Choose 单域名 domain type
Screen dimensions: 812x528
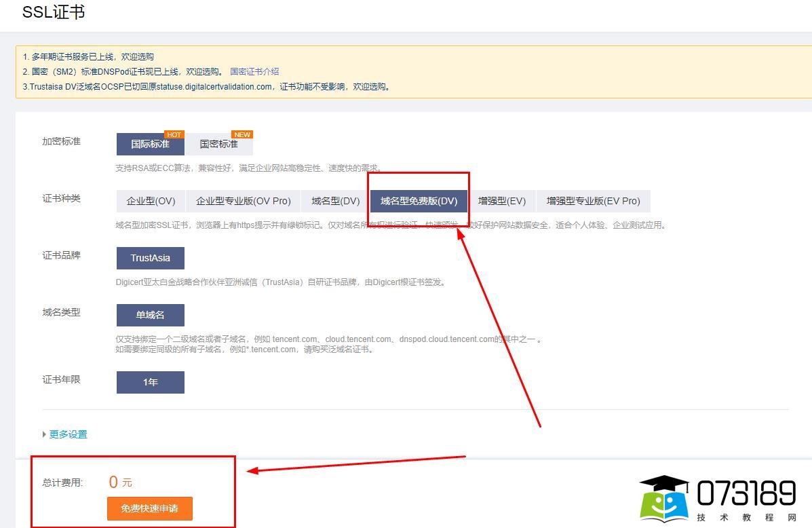tap(150, 315)
